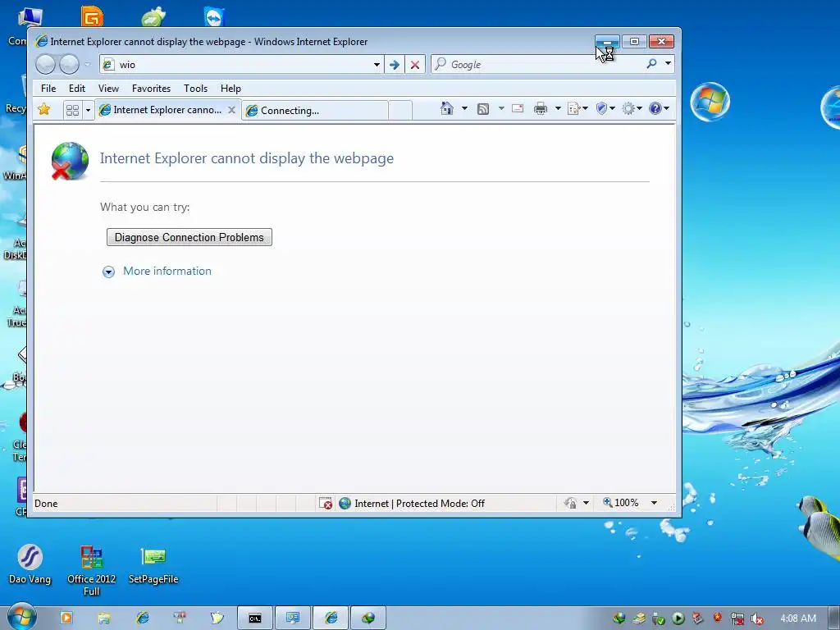Expand address bar history dropdown
The height and width of the screenshot is (630, 840).
point(377,65)
